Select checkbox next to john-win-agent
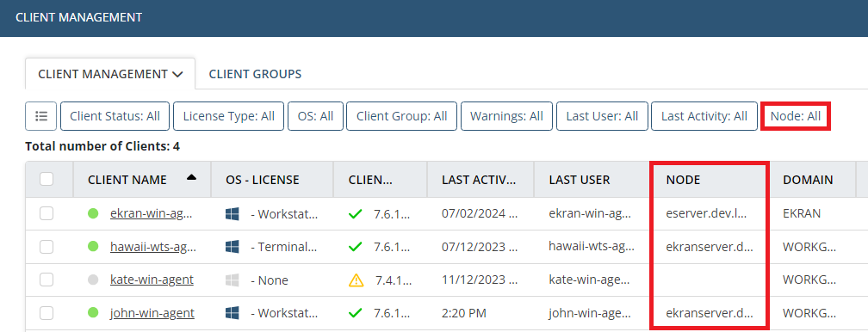Viewport: 868px width, 332px height. tap(46, 313)
